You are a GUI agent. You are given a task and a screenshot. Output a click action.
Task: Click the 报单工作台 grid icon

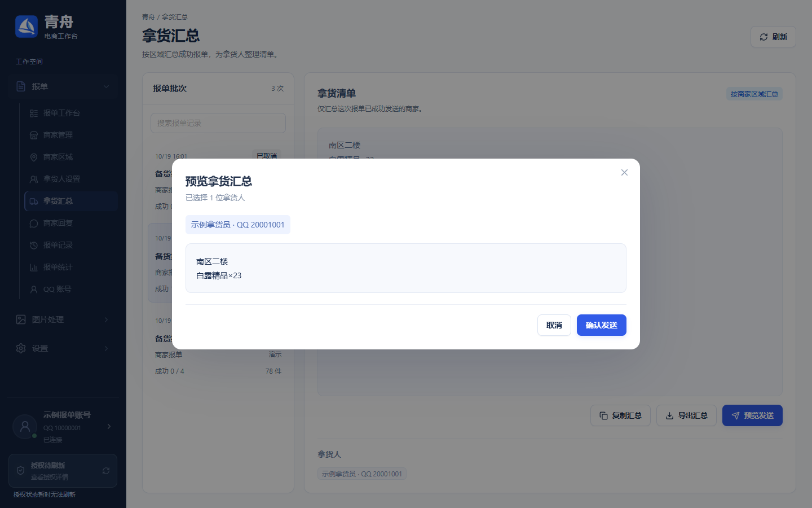pyautogui.click(x=34, y=113)
